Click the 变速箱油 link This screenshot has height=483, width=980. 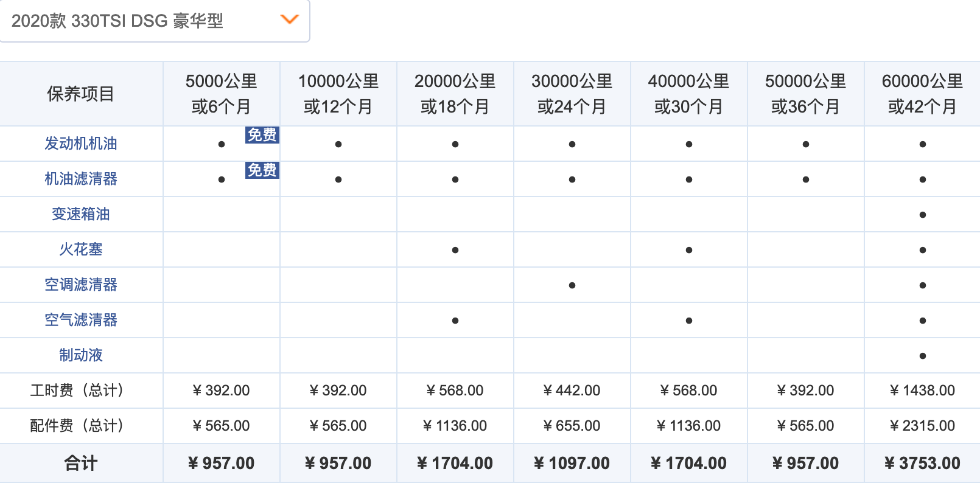point(81,214)
